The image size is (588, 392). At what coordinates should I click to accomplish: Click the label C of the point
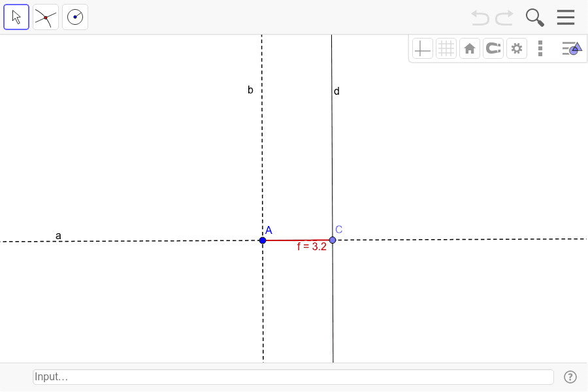(x=339, y=229)
